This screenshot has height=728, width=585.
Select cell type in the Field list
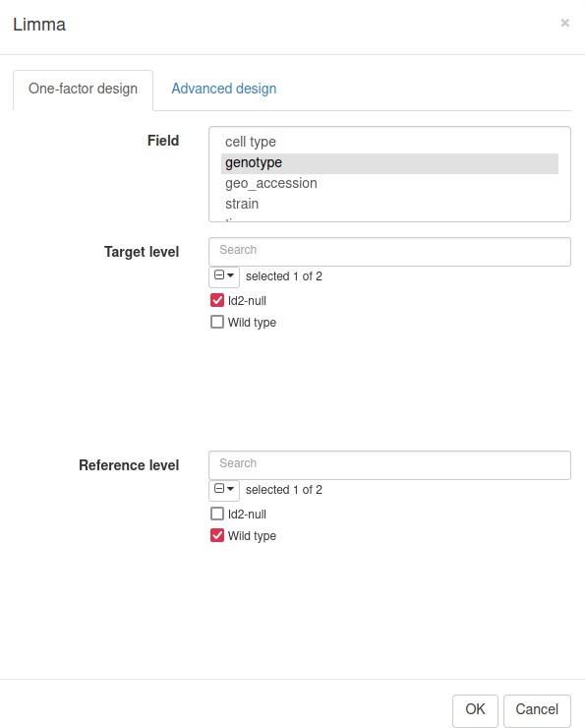[389, 142]
